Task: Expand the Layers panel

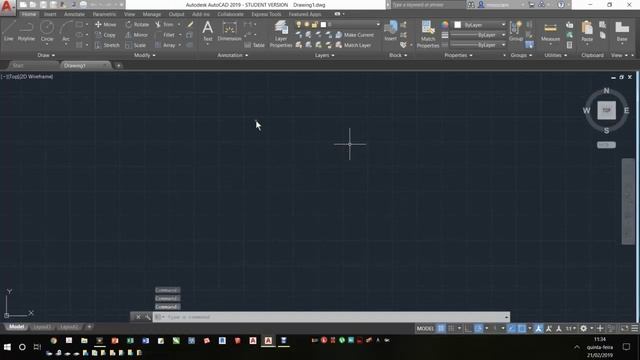Action: [x=324, y=55]
